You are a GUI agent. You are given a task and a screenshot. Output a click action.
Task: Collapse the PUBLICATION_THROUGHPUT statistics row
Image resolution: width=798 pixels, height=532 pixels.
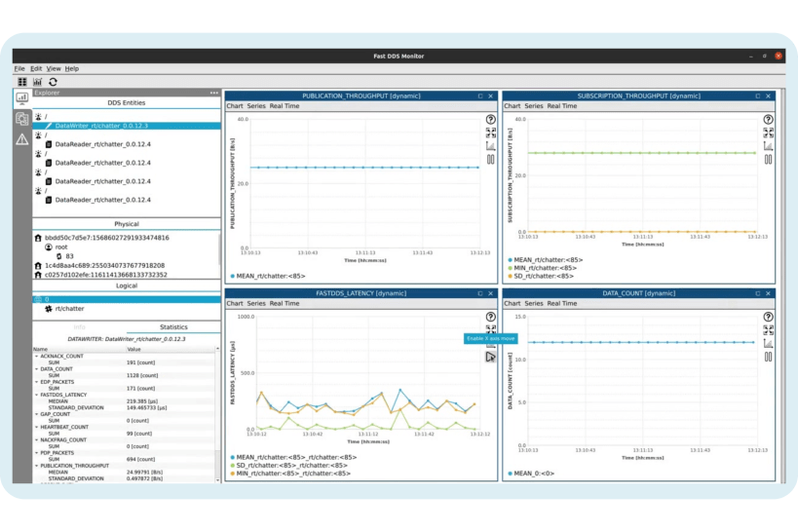click(37, 466)
